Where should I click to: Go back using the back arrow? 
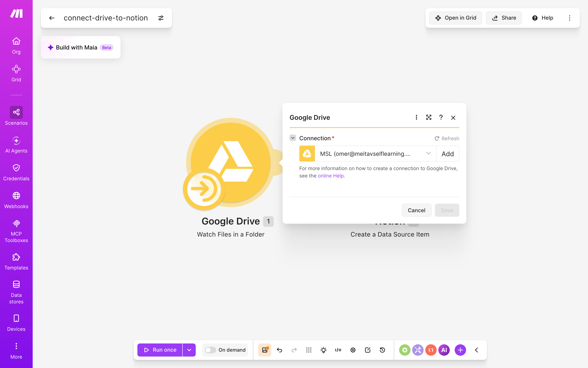52,18
